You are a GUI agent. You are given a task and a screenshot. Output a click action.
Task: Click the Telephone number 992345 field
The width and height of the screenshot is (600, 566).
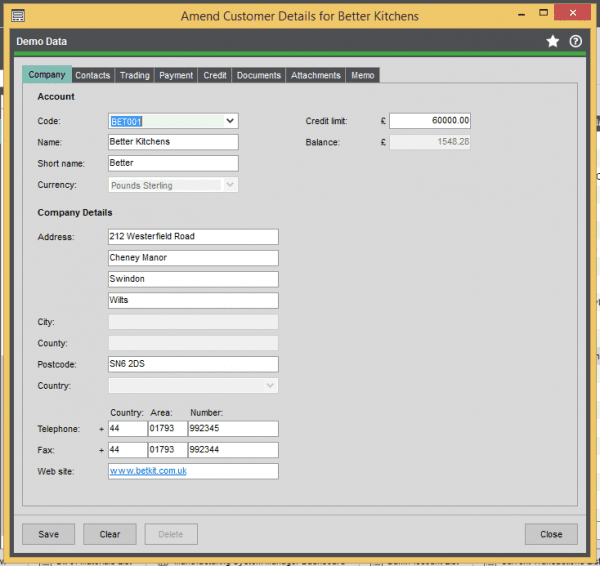(233, 429)
